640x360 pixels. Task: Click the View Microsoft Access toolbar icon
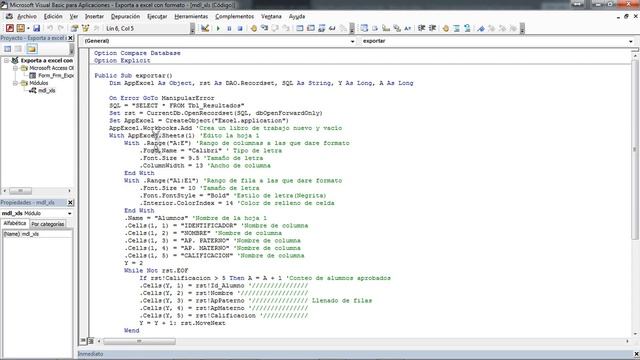click(x=10, y=28)
